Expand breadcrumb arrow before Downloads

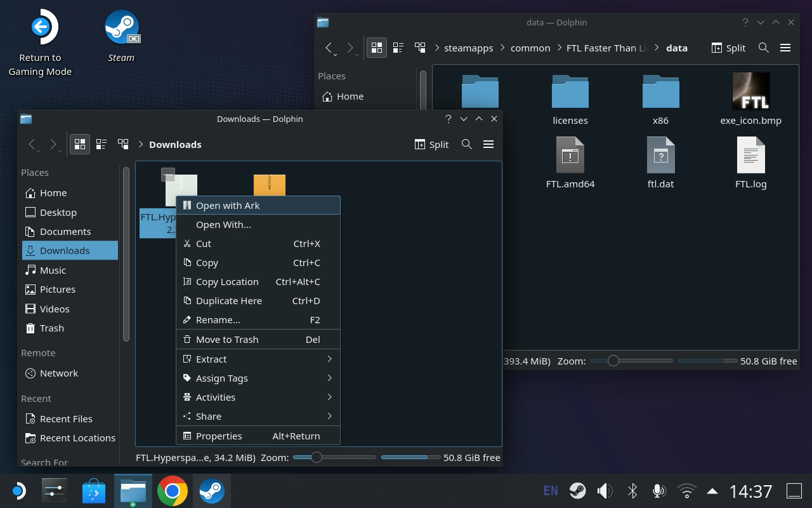coord(141,144)
